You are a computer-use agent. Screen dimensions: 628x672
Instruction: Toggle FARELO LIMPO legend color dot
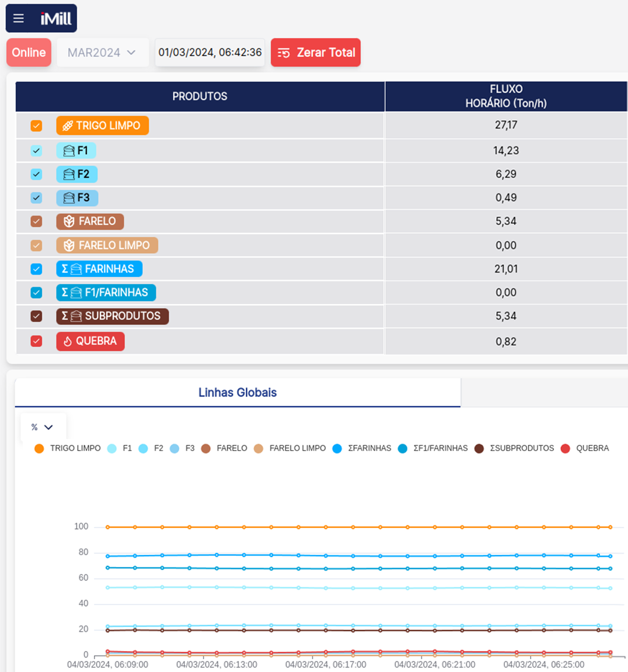pos(259,449)
